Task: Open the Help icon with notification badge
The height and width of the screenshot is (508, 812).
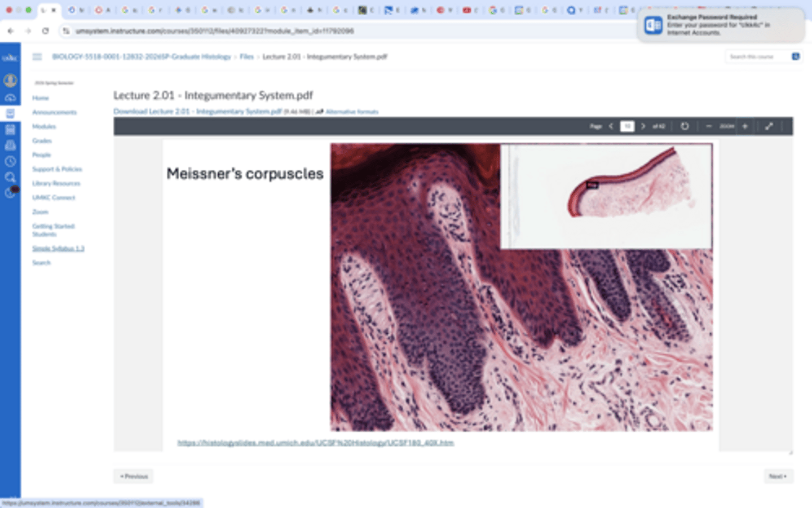Action: [x=11, y=192]
